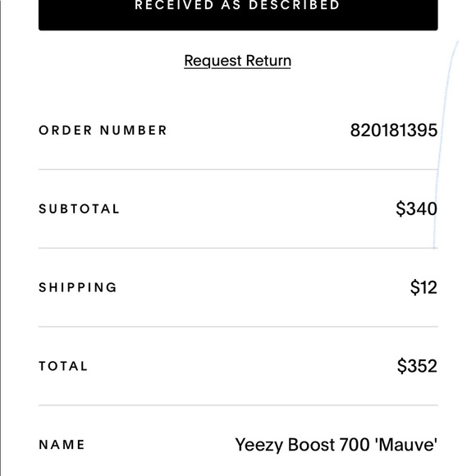Click the gray vertical border on the left edge
The height and width of the screenshot is (476, 476).
tap(1, 238)
